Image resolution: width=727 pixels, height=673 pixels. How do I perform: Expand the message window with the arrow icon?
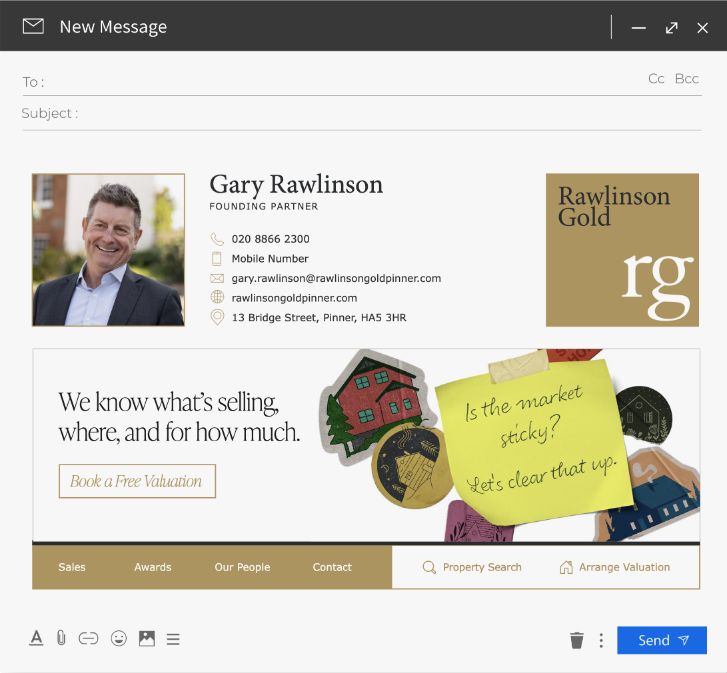671,28
